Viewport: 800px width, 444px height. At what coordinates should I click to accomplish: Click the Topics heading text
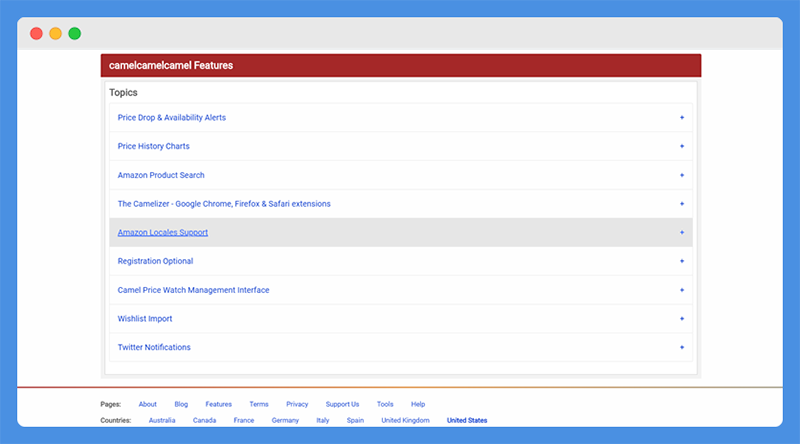pos(123,92)
